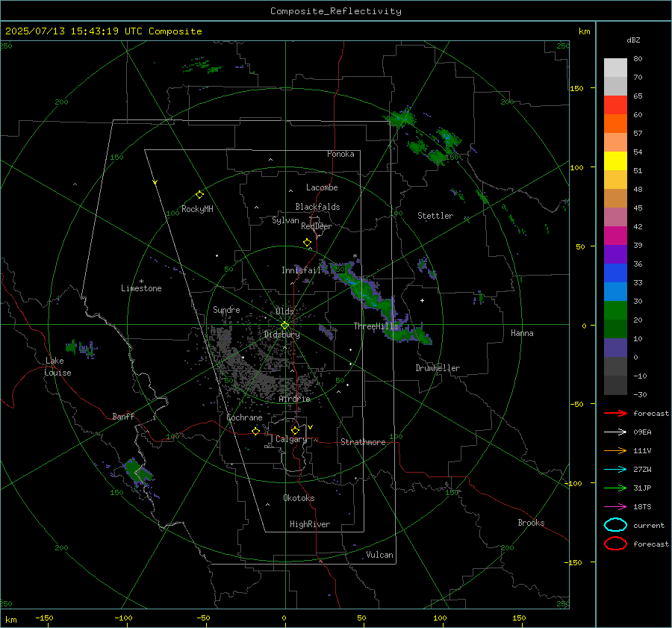Select the magenta 18TS arrow legend icon
The height and width of the screenshot is (628, 672).
point(615,507)
